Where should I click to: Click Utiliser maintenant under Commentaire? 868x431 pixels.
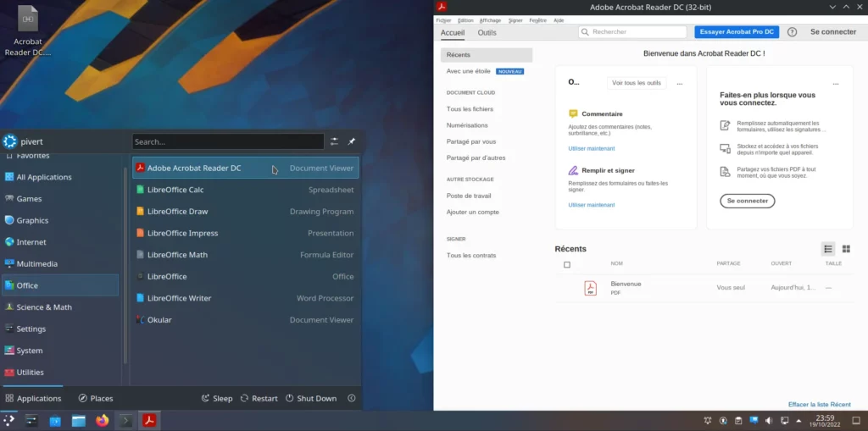pos(591,148)
